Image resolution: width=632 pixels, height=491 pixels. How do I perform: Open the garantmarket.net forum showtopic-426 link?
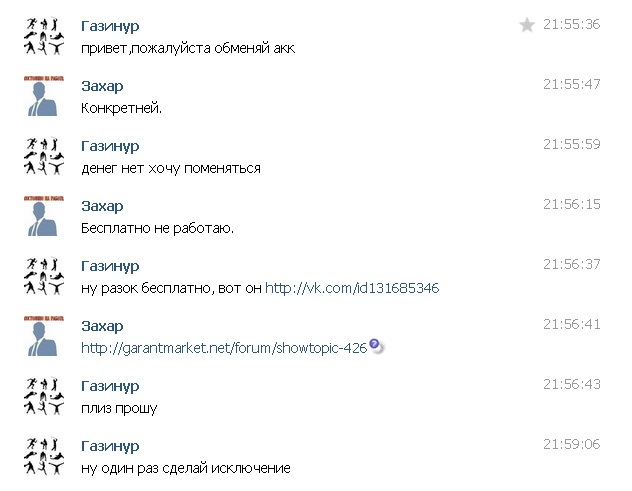(224, 347)
